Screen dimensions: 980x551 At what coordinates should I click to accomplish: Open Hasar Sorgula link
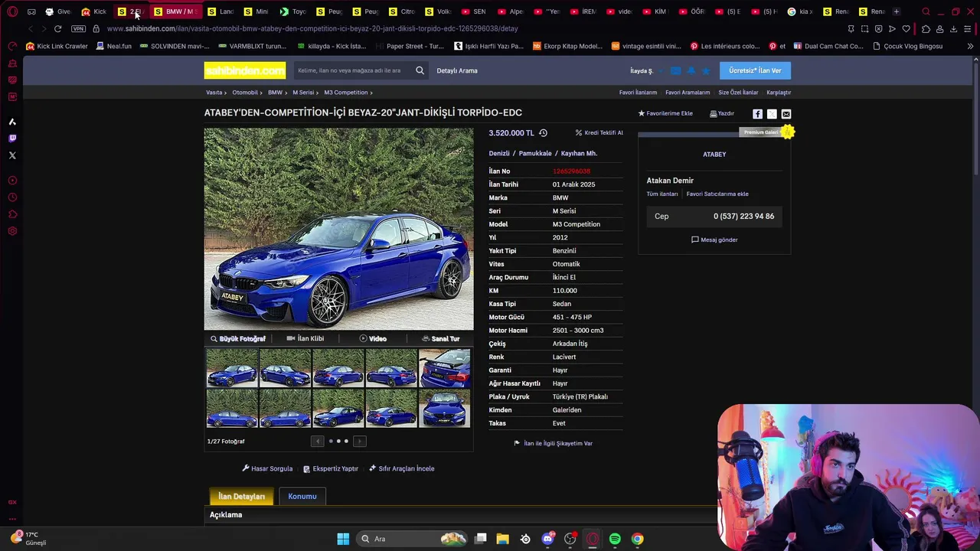click(x=267, y=468)
